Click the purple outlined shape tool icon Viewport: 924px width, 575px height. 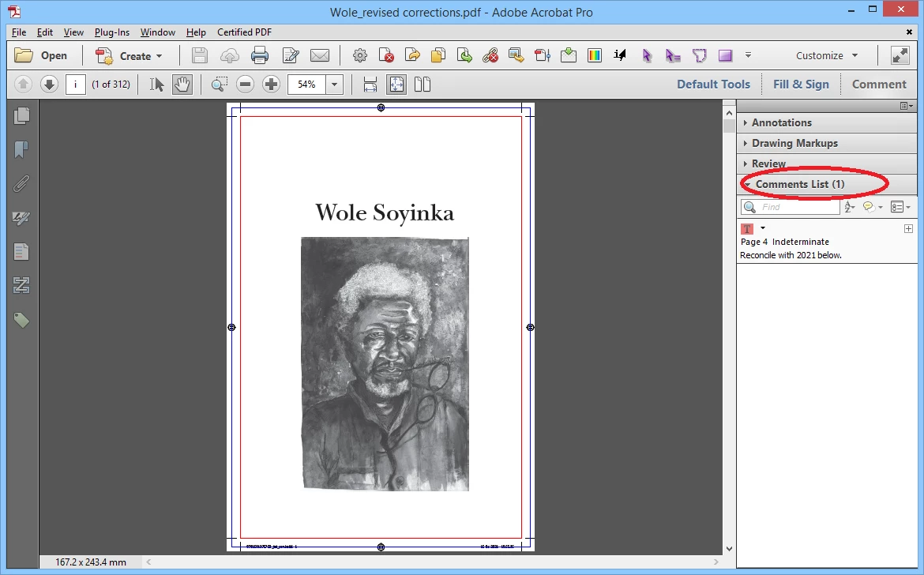(x=700, y=56)
